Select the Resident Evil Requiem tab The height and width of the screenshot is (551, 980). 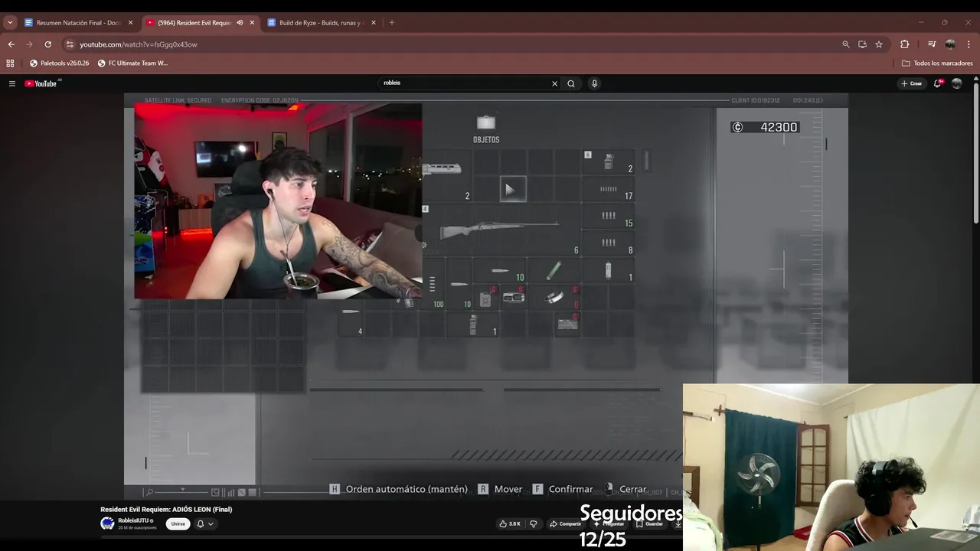[194, 22]
